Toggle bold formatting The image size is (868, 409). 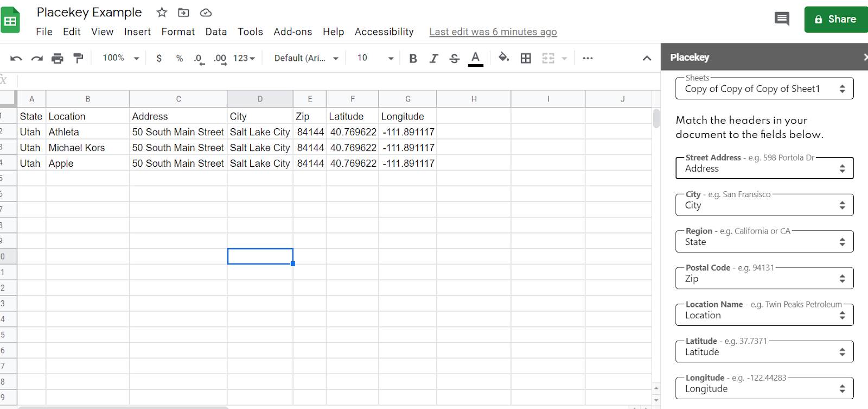pyautogui.click(x=413, y=58)
